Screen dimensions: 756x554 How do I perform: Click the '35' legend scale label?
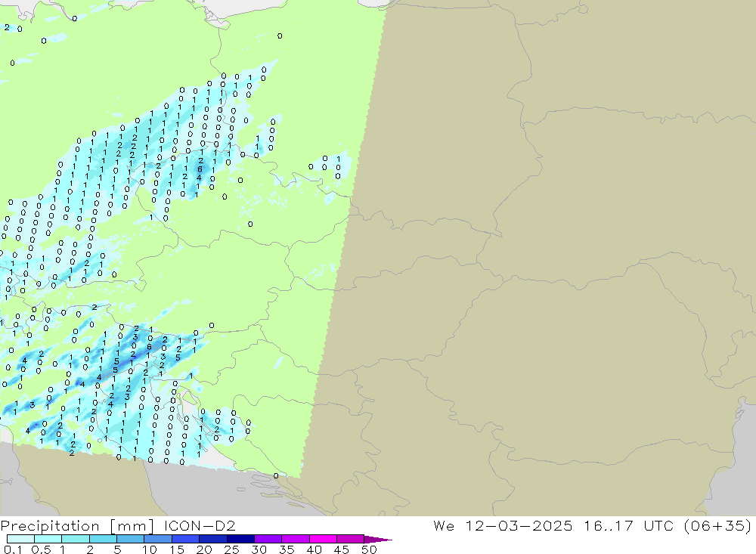tap(287, 549)
